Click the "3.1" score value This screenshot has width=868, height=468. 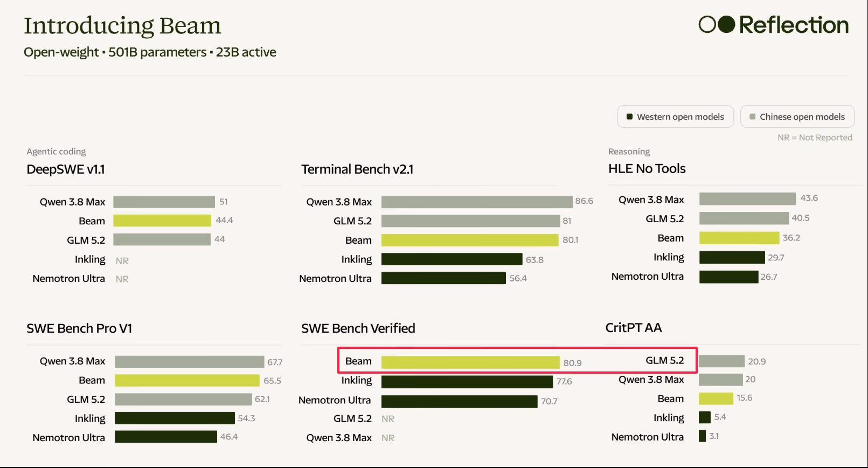pos(714,436)
